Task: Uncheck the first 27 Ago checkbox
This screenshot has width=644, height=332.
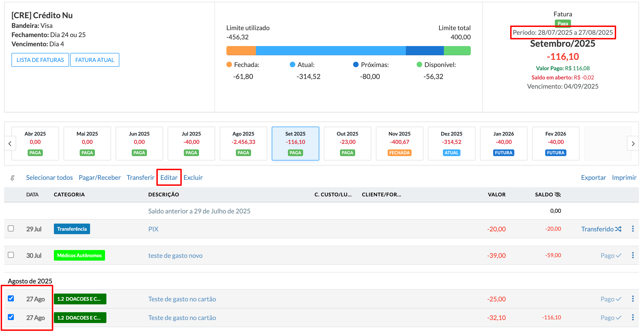Action: [x=11, y=298]
